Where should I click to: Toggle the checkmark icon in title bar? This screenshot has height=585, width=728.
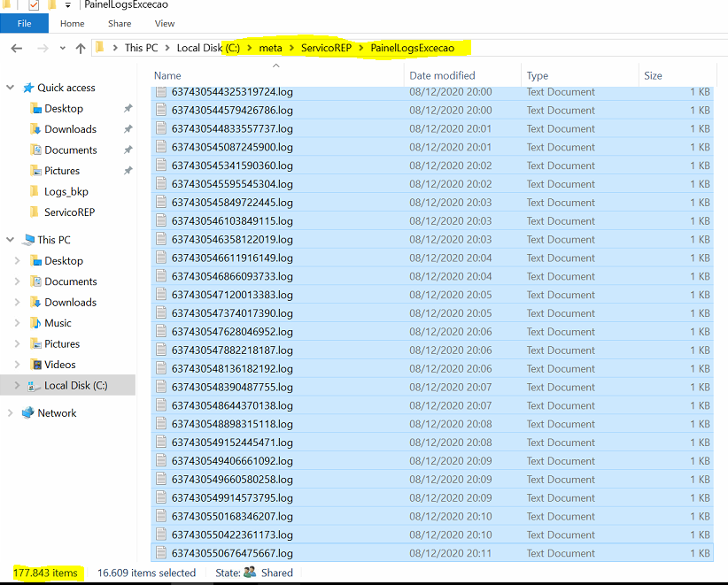(x=35, y=5)
